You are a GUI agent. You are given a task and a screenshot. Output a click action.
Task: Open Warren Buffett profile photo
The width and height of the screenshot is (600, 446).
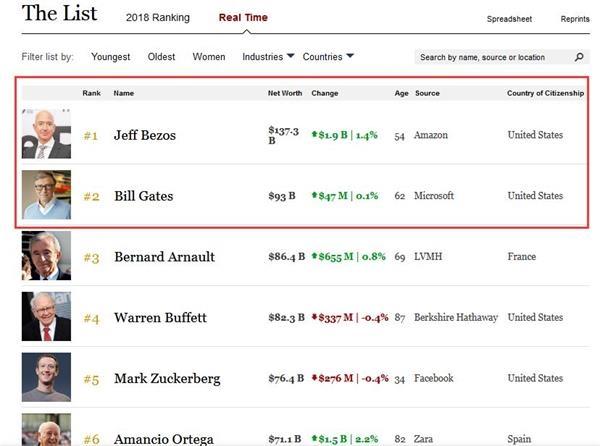tap(46, 317)
